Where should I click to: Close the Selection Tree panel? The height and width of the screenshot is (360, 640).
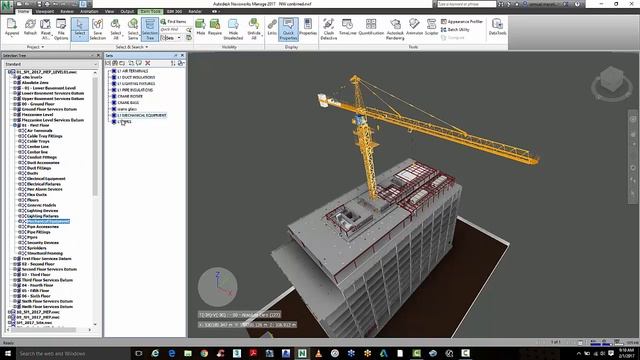pos(98,55)
